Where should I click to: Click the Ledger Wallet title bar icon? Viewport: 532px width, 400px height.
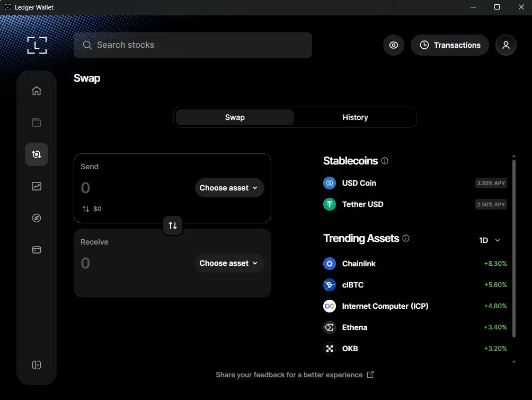pyautogui.click(x=8, y=7)
